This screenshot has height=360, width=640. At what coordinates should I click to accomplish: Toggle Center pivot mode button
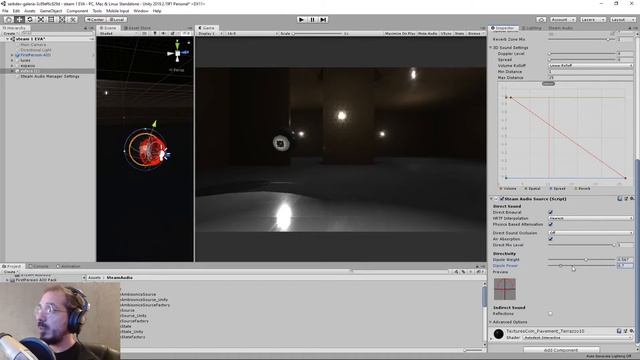click(96, 20)
